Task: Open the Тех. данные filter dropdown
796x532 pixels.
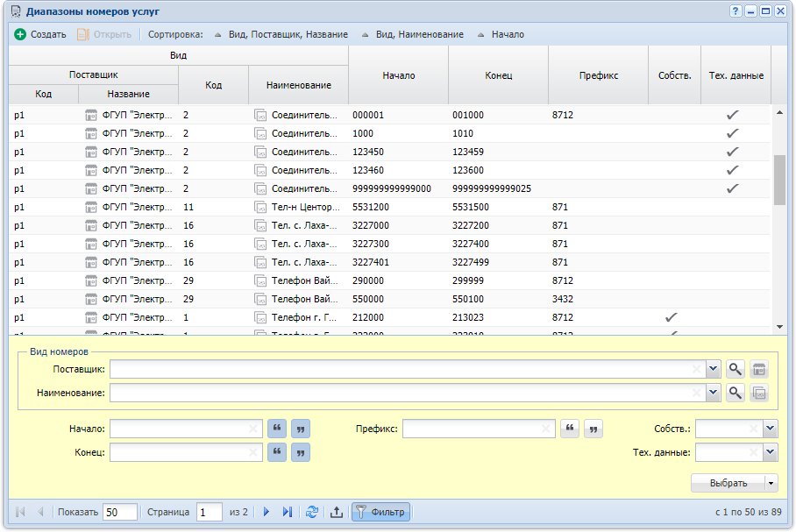Action: coord(771,451)
